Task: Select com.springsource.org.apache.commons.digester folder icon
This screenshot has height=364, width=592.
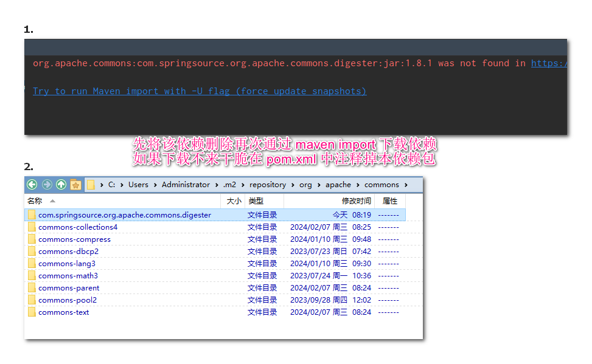Action: tap(32, 215)
